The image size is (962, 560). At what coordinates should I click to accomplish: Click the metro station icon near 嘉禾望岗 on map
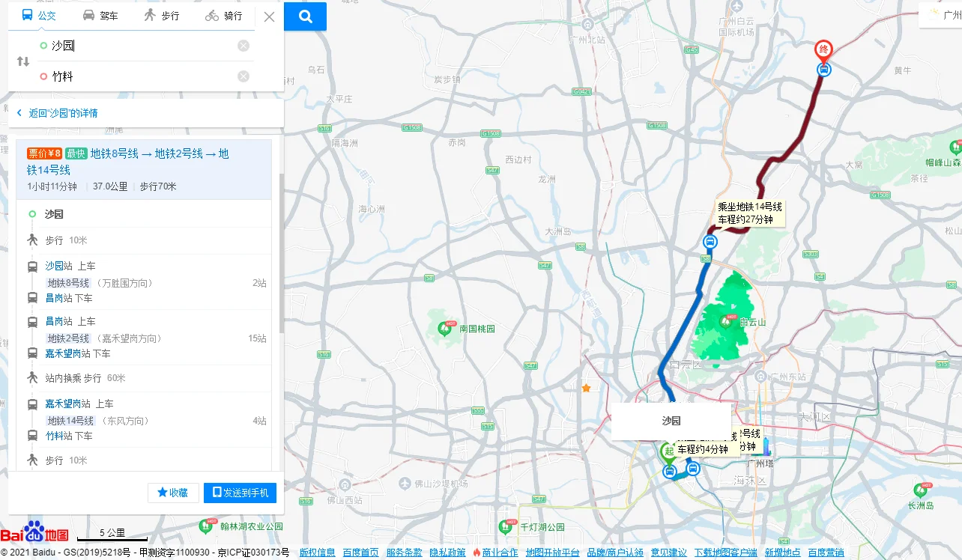click(x=710, y=241)
